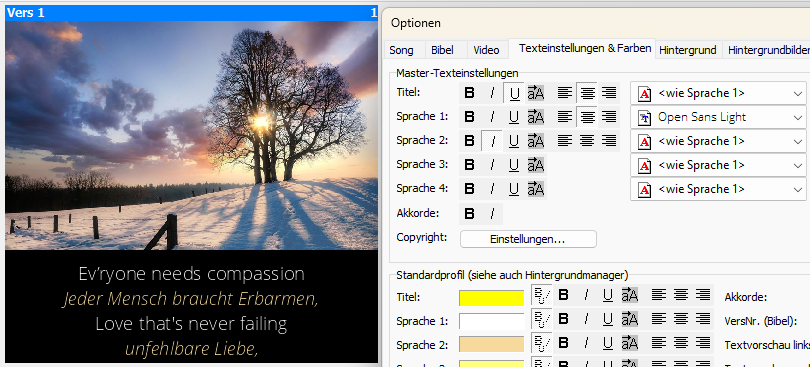Open text effects icon beside Sprache 1 white swatch
Screen dimensions: 810x367
(x=541, y=319)
